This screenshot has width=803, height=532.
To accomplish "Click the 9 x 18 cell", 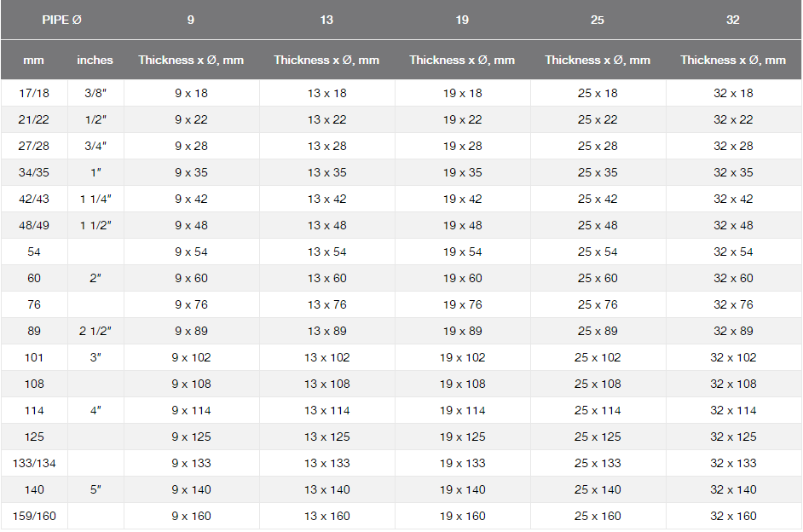I will pyautogui.click(x=191, y=93).
